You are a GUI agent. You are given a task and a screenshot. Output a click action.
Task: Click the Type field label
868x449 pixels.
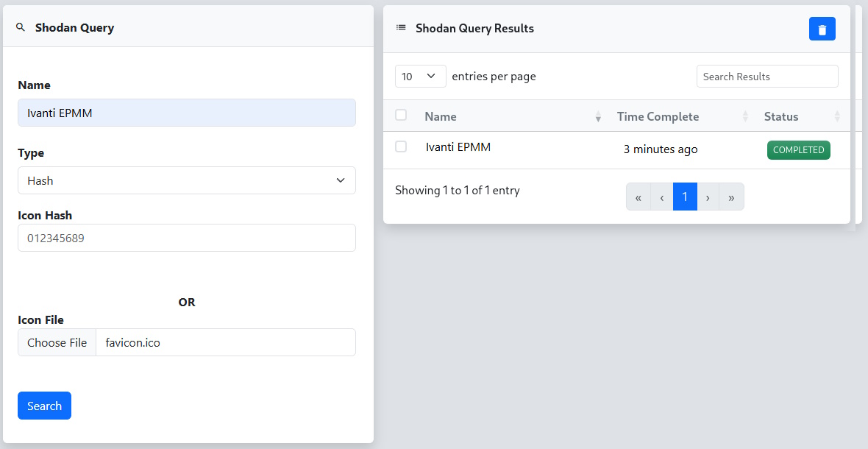coord(31,153)
